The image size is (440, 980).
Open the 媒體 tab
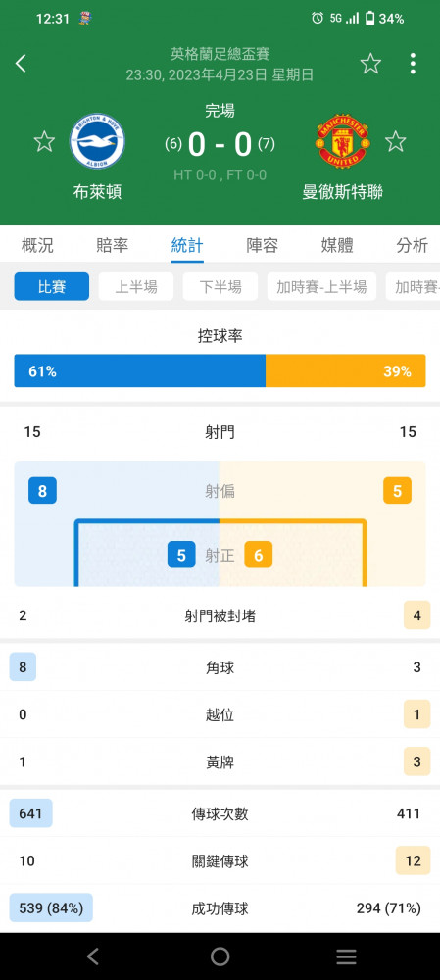click(x=337, y=245)
